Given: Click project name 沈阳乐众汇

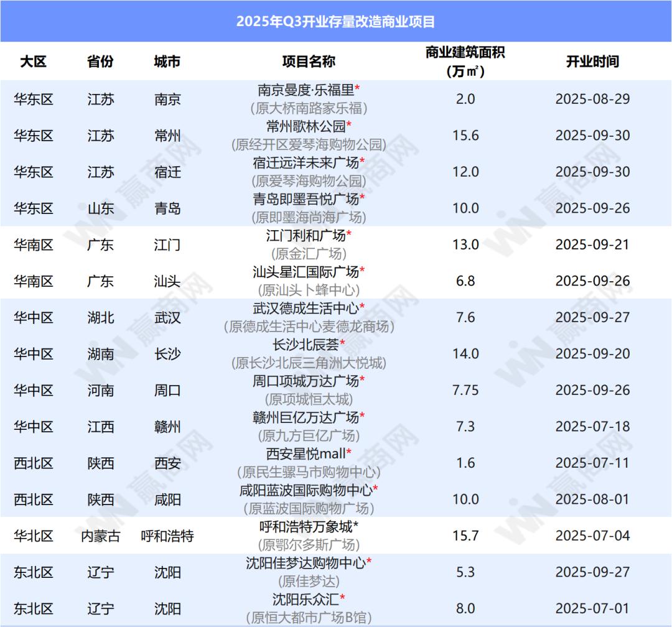Looking at the screenshot, I should [306, 600].
